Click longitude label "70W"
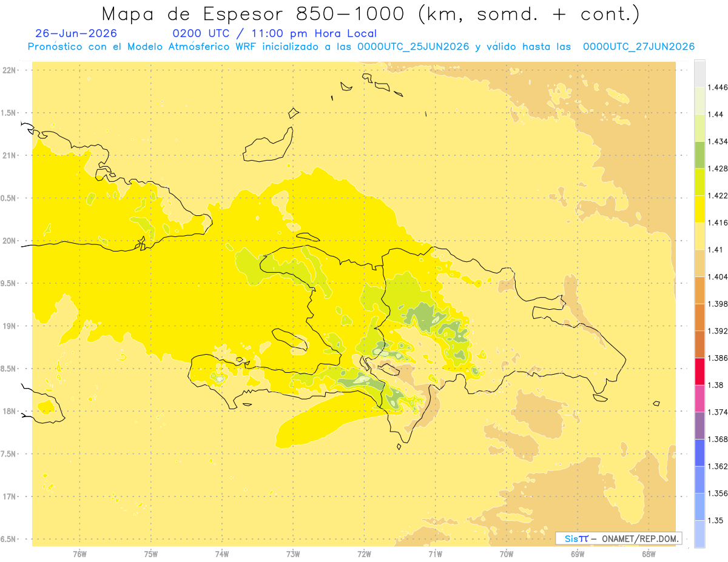 pos(507,554)
